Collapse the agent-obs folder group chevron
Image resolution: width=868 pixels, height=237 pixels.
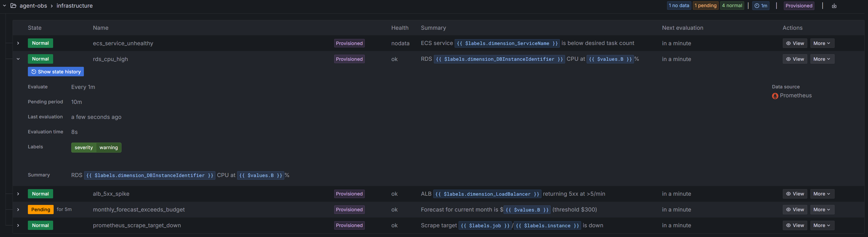tap(4, 6)
